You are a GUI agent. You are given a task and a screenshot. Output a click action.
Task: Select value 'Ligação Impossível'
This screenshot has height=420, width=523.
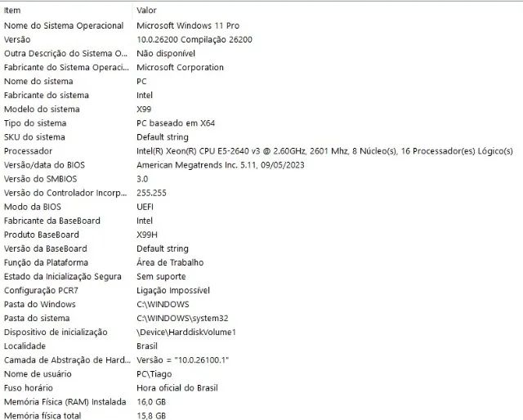pyautogui.click(x=173, y=291)
